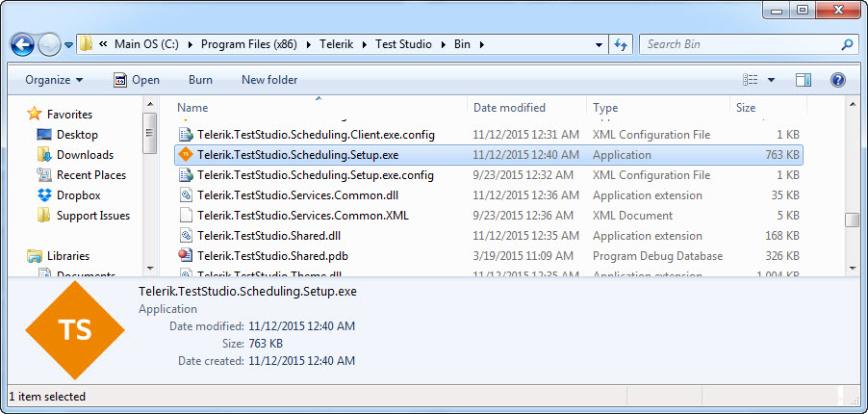868x414 pixels.
Task: Select the Telerik.TestStudio.Shared.pdb file icon
Action: [x=187, y=256]
